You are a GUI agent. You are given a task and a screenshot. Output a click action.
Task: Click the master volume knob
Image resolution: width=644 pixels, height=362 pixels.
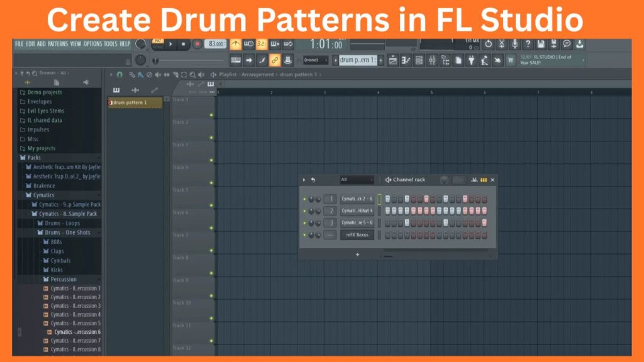140,43
